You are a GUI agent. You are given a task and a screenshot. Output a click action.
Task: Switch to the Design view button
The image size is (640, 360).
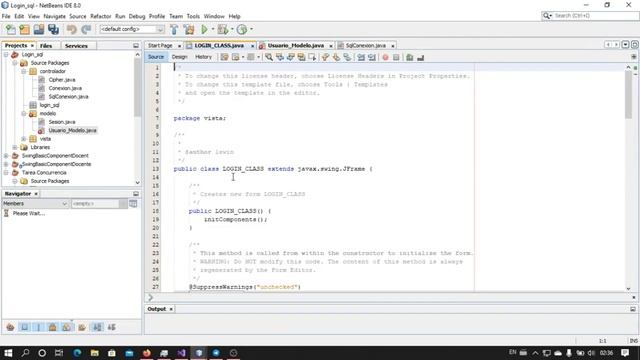tap(179, 57)
